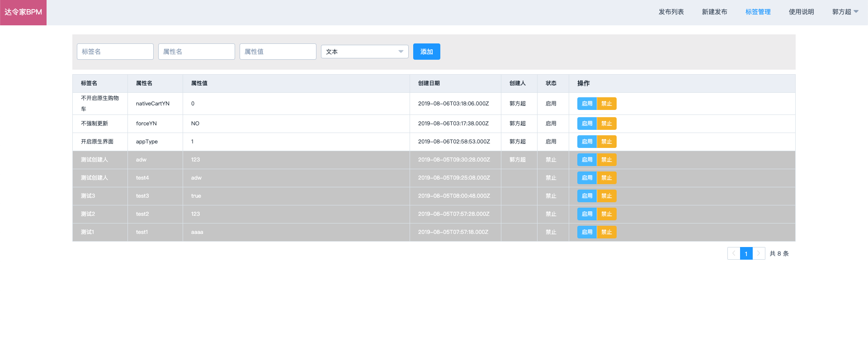Image resolution: width=868 pixels, height=347 pixels.
Task: Click the blue 添加 button
Action: tap(426, 52)
